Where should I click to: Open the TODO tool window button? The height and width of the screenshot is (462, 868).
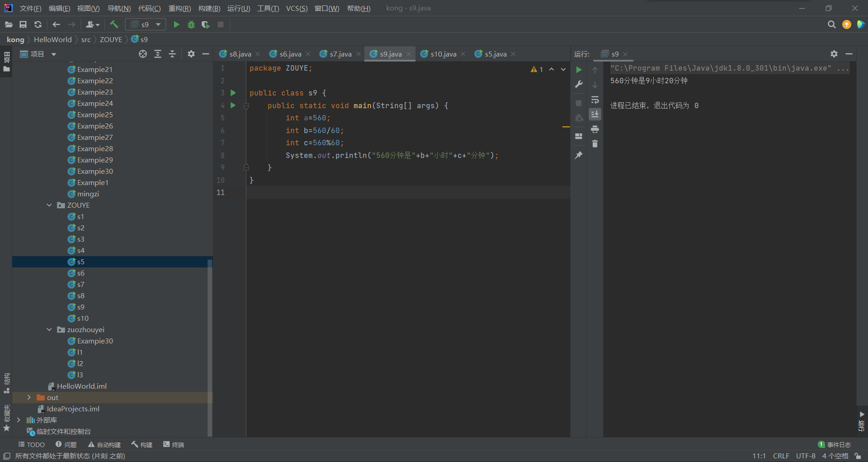31,444
